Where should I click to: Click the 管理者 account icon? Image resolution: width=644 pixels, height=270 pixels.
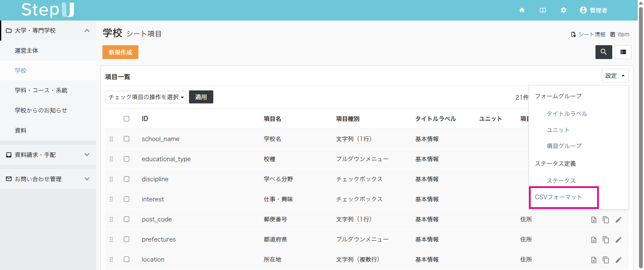tap(583, 10)
